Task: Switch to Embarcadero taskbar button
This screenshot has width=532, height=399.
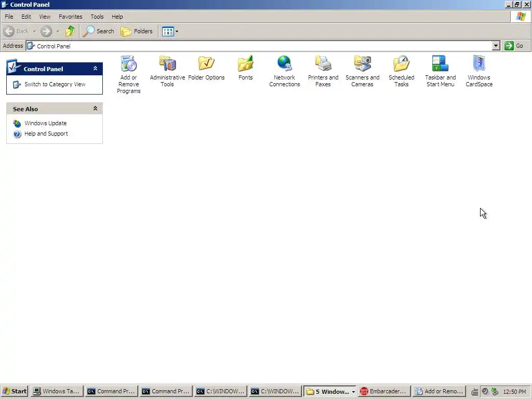Action: 384,391
